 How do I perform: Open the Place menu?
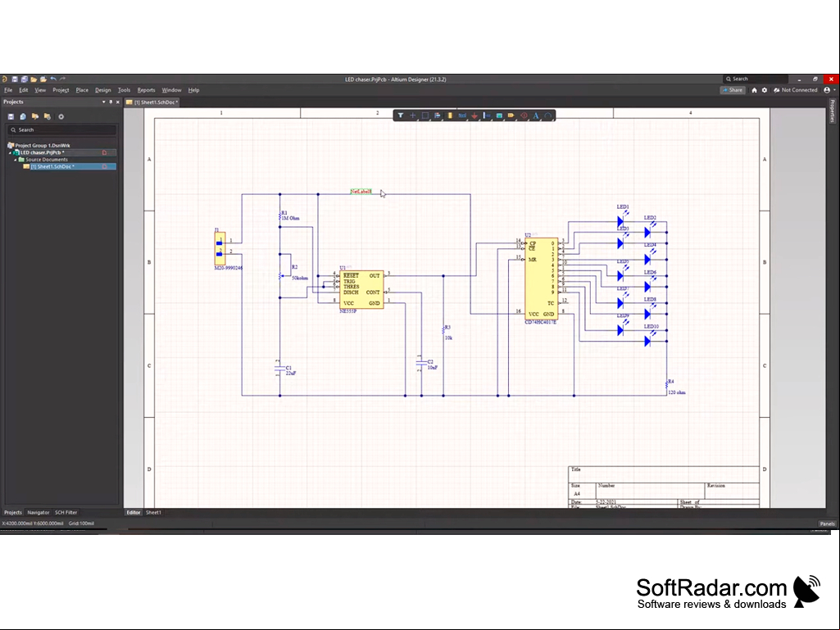click(82, 90)
